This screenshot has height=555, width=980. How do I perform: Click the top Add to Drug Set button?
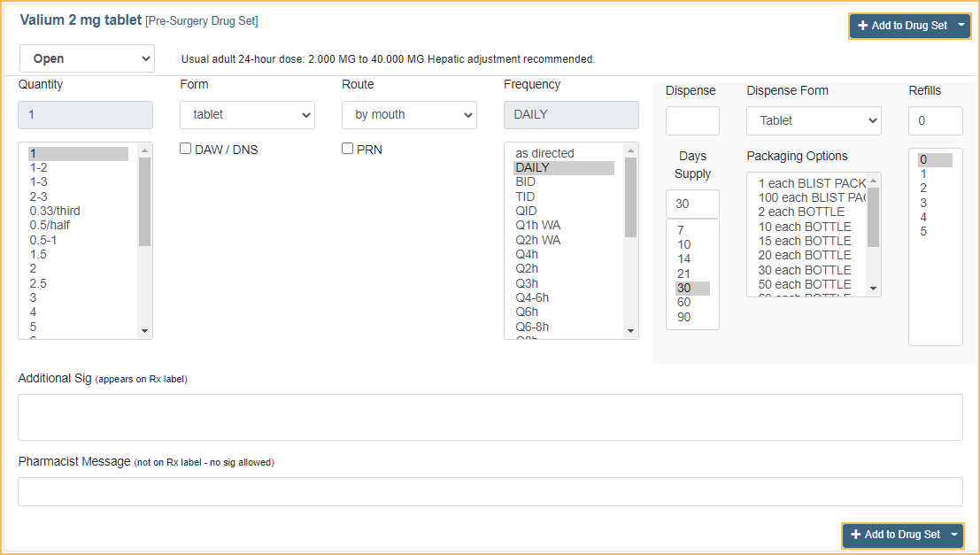pos(901,26)
